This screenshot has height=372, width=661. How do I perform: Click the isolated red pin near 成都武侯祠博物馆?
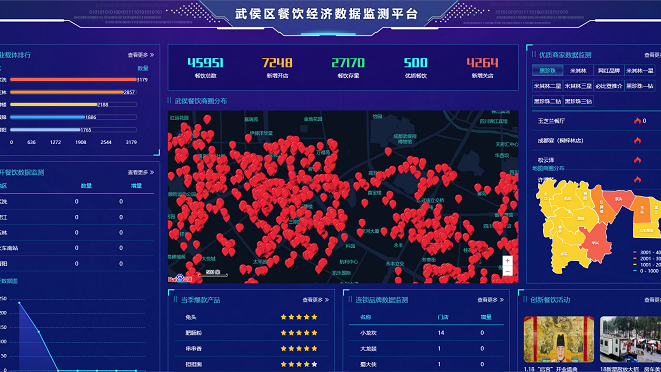[x=388, y=151]
